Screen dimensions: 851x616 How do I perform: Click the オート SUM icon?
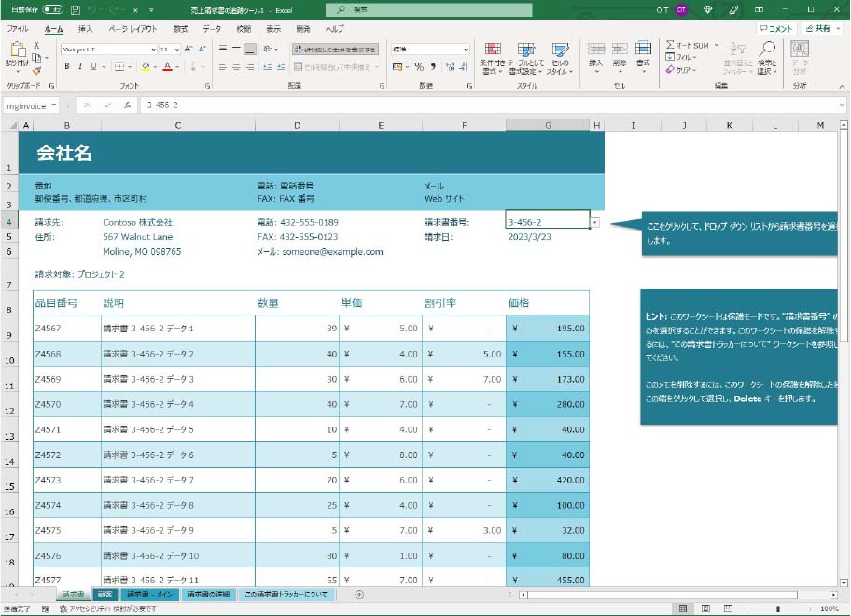tap(670, 45)
